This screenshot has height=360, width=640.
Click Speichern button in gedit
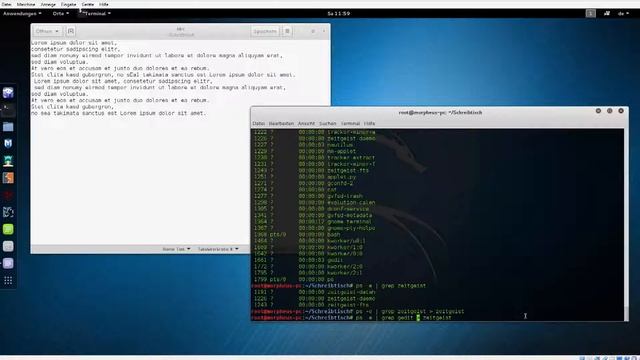[265, 31]
